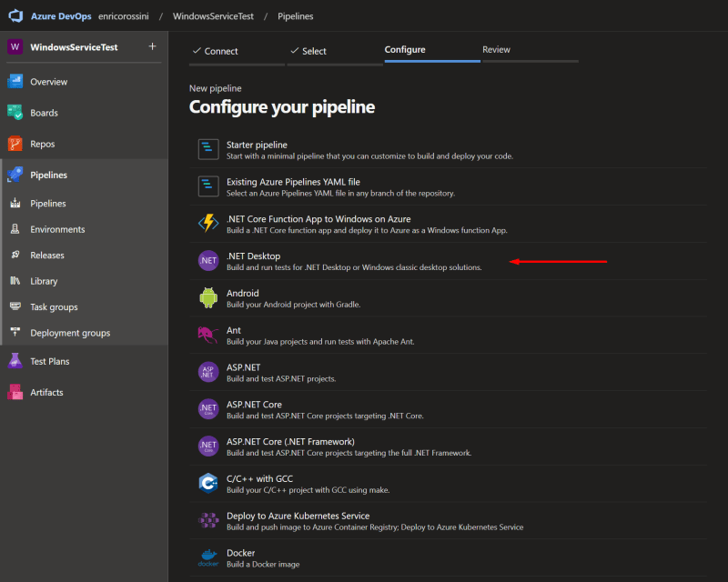Click the .NET Desktop purple icon
This screenshot has height=582, width=728.
pyautogui.click(x=208, y=260)
